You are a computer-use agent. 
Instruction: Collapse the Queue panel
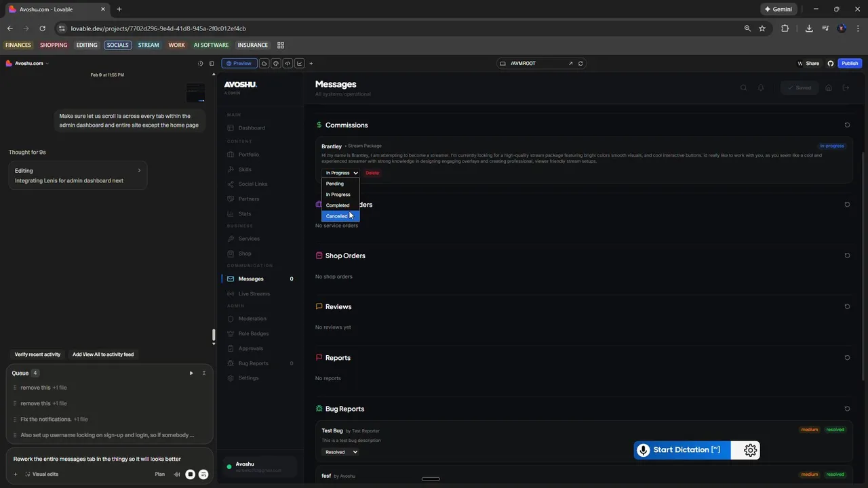[x=204, y=373]
